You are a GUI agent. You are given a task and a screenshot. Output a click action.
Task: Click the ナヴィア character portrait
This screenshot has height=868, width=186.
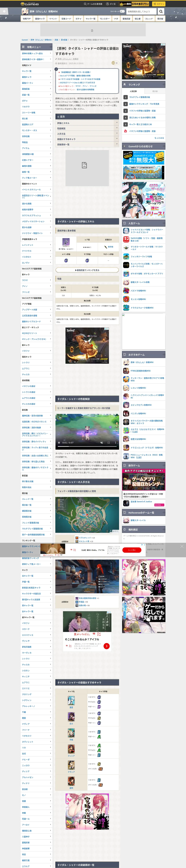click(71, 765)
